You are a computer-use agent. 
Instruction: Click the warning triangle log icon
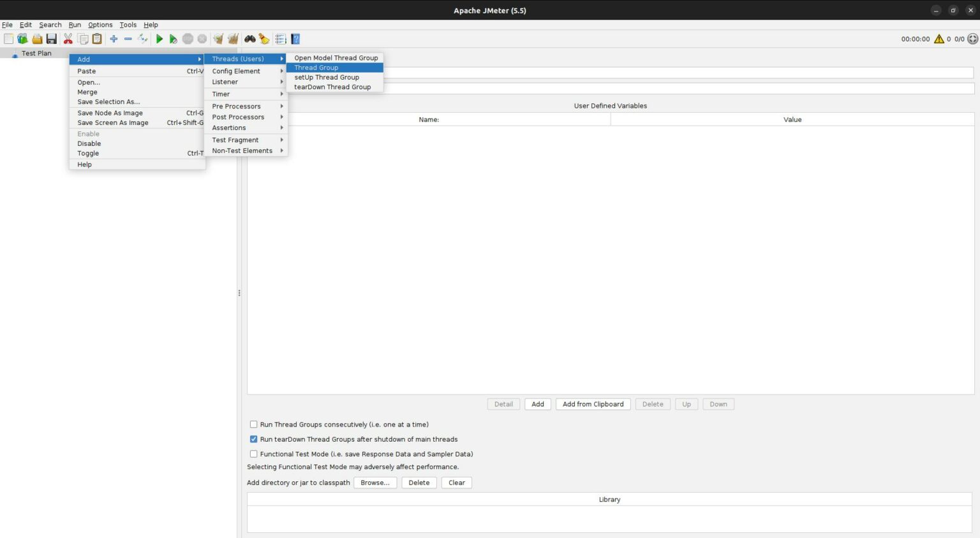pyautogui.click(x=939, y=39)
